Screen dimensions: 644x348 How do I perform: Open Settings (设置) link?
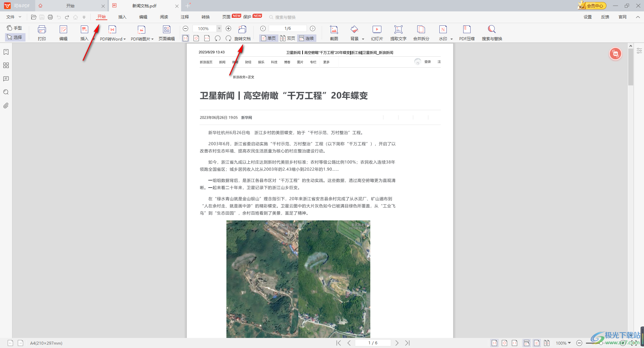pos(588,17)
